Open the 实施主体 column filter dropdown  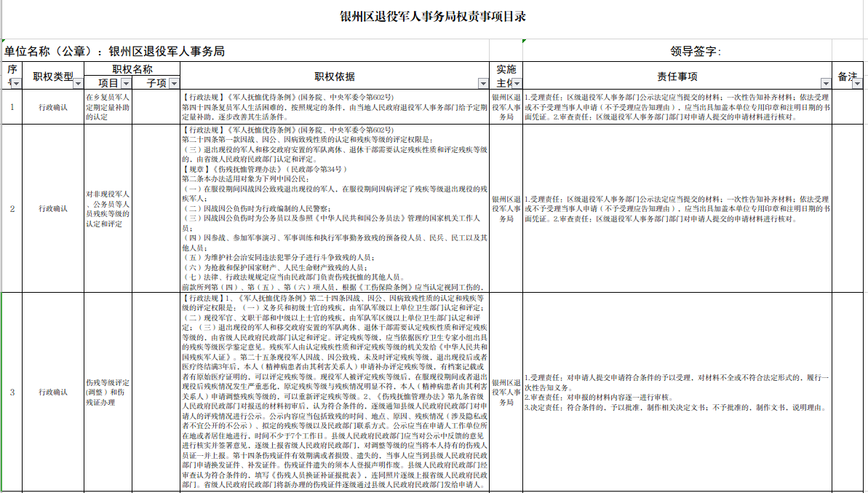pyautogui.click(x=517, y=83)
